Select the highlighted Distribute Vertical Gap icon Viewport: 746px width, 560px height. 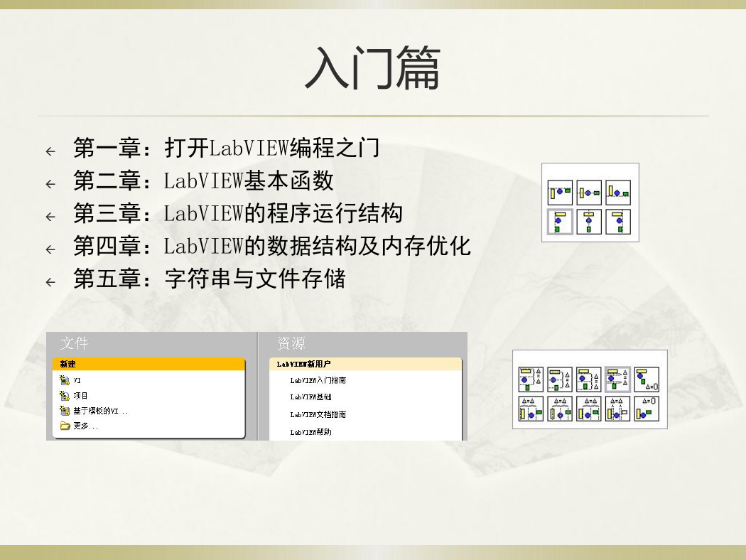[618, 379]
